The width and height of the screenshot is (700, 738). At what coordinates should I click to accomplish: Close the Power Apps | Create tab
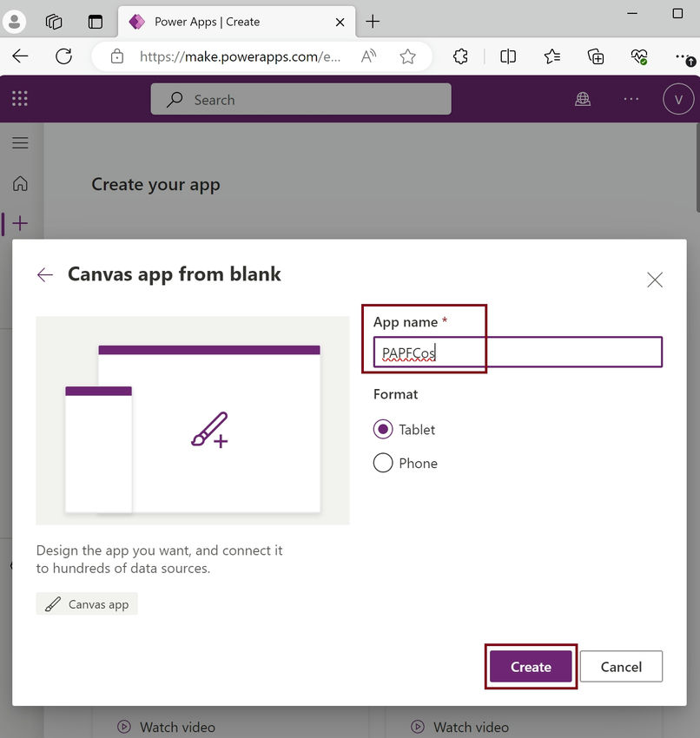(x=340, y=22)
